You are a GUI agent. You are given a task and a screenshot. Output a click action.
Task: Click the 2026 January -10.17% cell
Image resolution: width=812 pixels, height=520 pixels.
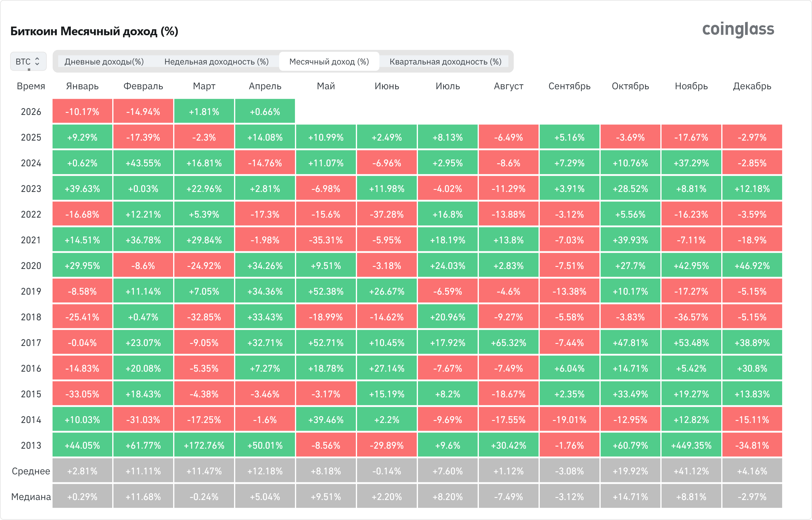tap(82, 112)
